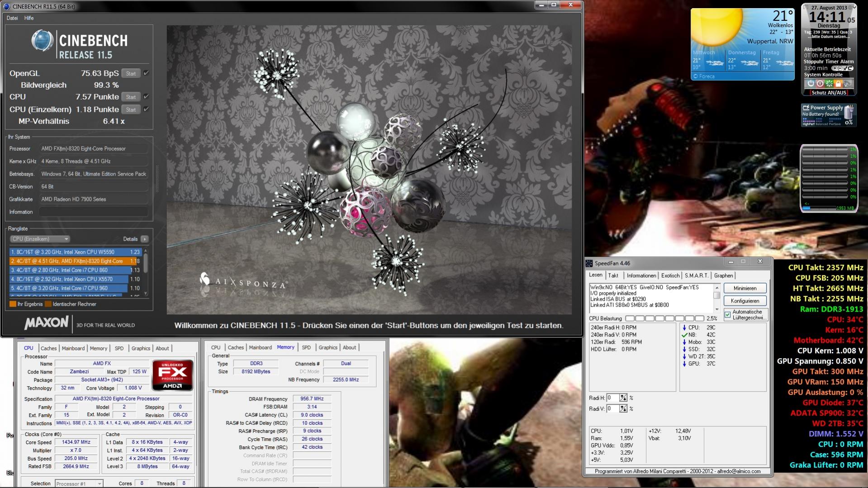Screen dimensions: 868x488
Task: Click the blue down arrow beside SSD temperature
Action: pyautogui.click(x=684, y=349)
